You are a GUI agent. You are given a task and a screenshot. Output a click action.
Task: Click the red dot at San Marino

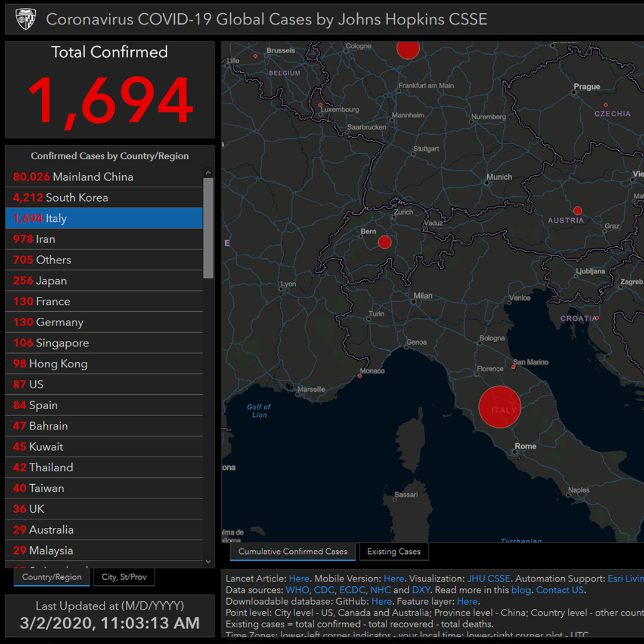(x=513, y=367)
